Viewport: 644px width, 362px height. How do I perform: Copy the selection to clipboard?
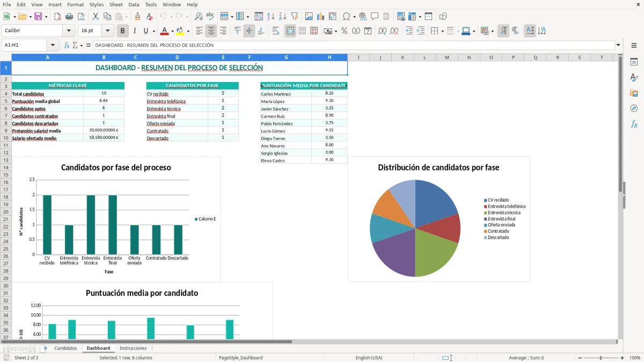[x=107, y=17]
